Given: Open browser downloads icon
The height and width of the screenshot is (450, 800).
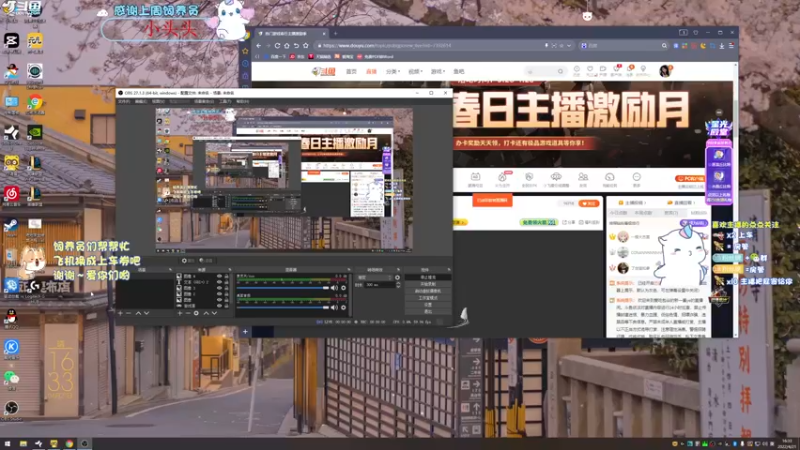Looking at the screenshot, I should tap(721, 45).
